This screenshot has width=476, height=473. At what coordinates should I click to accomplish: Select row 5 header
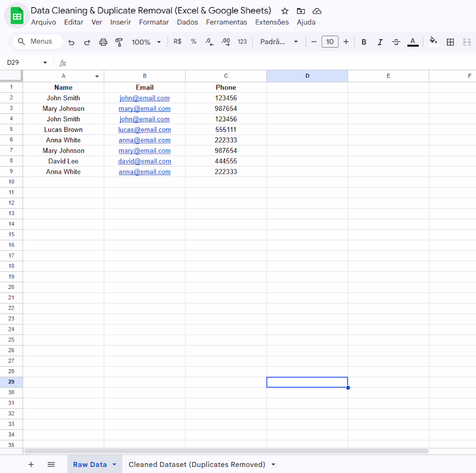[x=11, y=129]
